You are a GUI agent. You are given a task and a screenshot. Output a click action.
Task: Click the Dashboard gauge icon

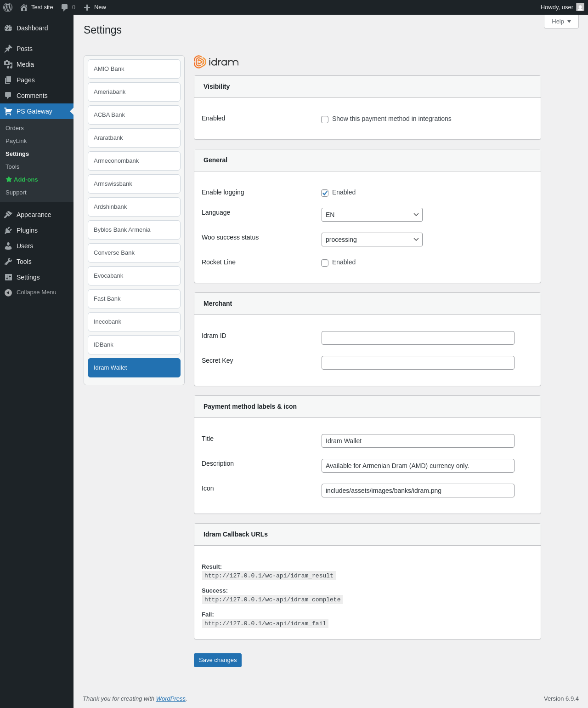[x=8, y=28]
